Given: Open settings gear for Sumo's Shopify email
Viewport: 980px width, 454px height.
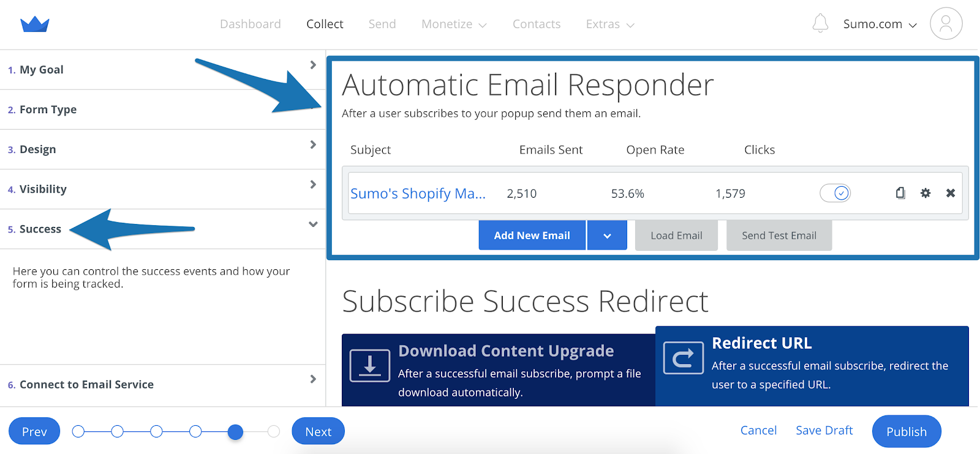Looking at the screenshot, I should click(925, 193).
